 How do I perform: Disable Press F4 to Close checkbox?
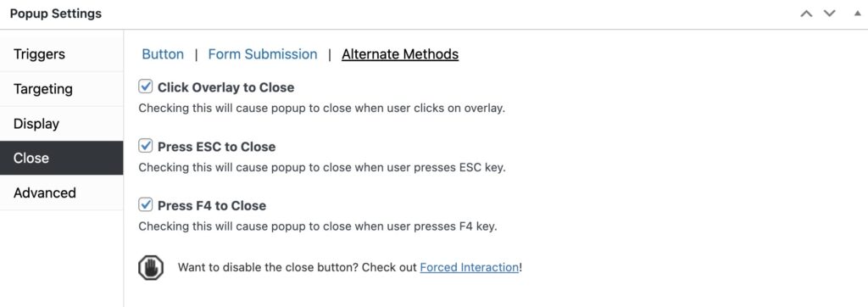(x=146, y=204)
